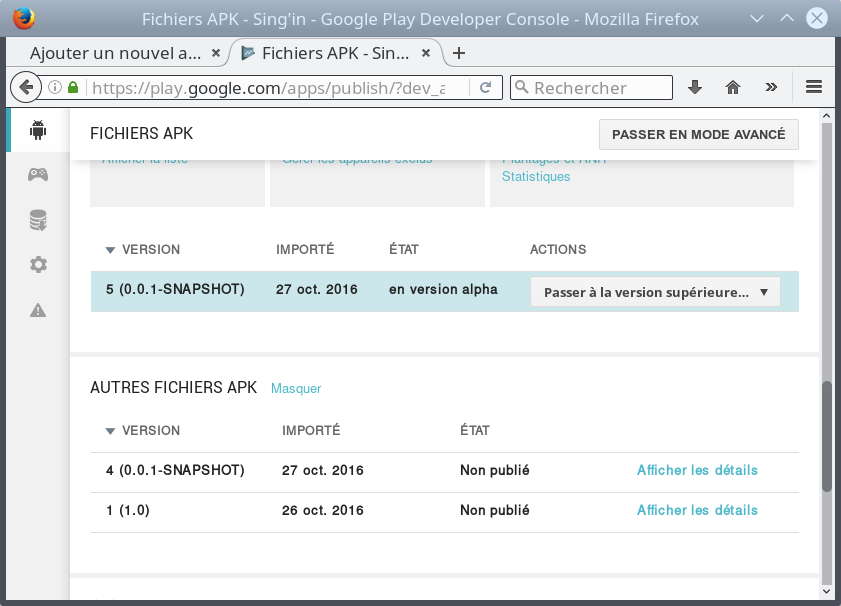Close the 'Fichiers APK - Sin...' tab

pos(426,53)
